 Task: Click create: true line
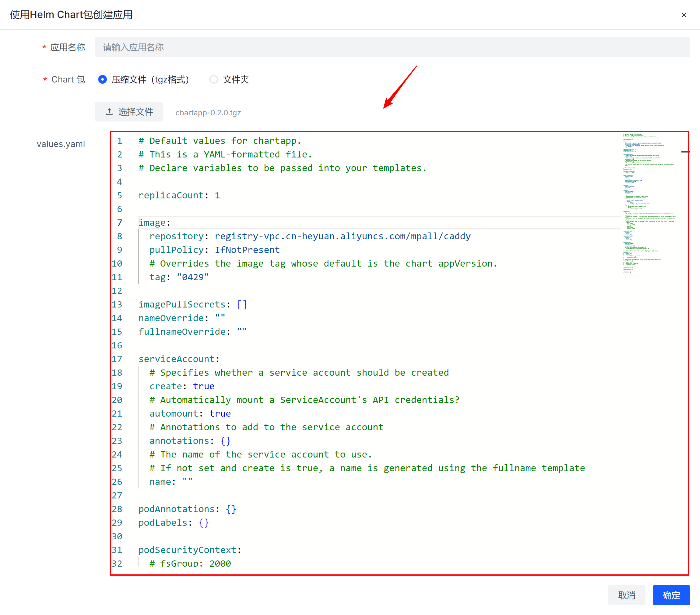click(x=182, y=386)
